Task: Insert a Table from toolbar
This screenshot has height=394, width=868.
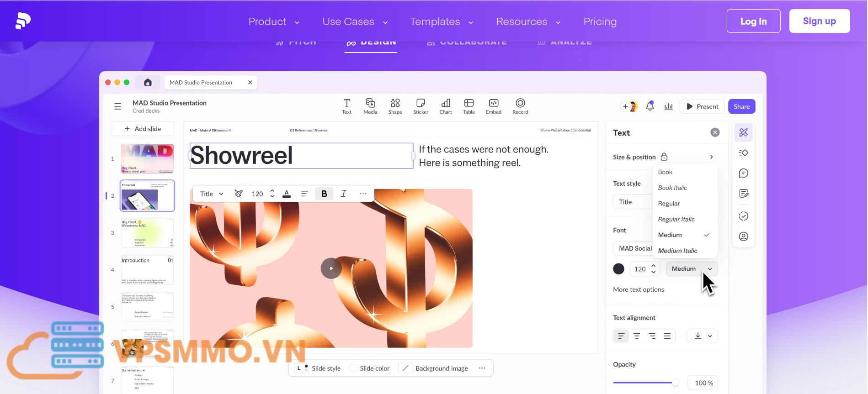Action: 469,106
